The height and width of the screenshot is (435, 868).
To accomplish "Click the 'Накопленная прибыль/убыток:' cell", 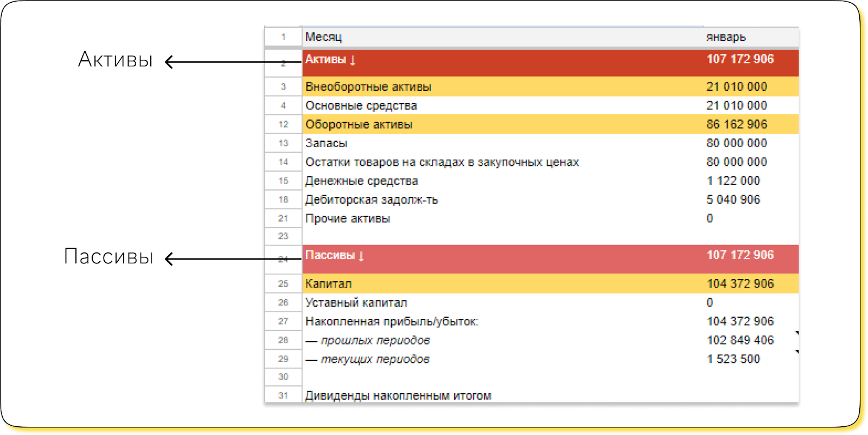I will pyautogui.click(x=391, y=321).
